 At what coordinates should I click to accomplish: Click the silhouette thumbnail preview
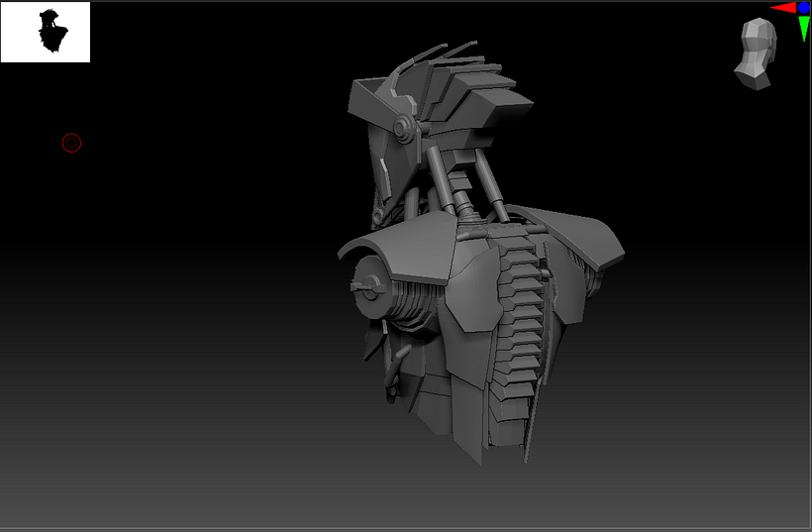46,32
